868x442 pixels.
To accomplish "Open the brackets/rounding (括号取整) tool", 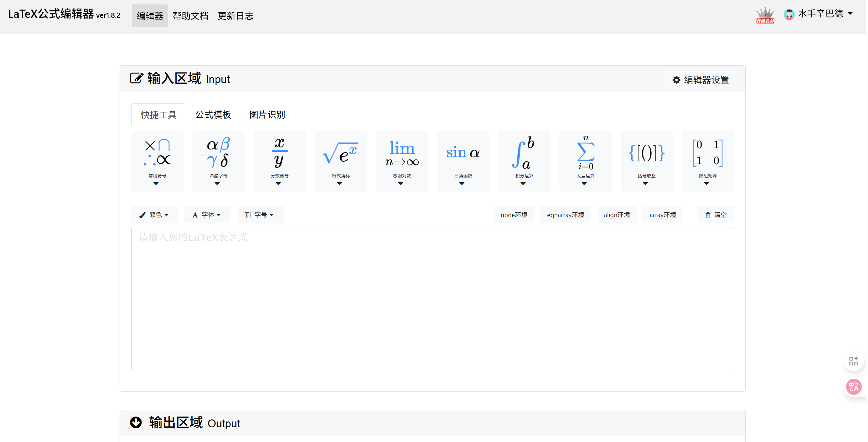I will coord(647,161).
